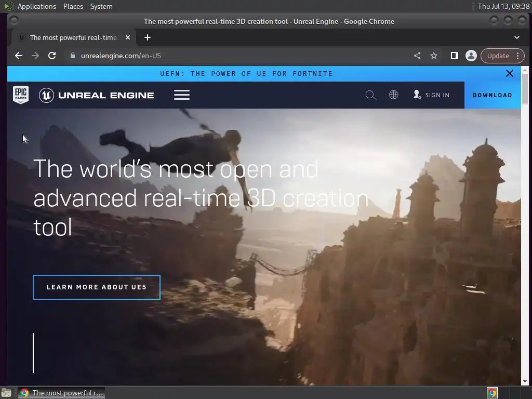Click the Chrome taskbar window entry

(62, 393)
